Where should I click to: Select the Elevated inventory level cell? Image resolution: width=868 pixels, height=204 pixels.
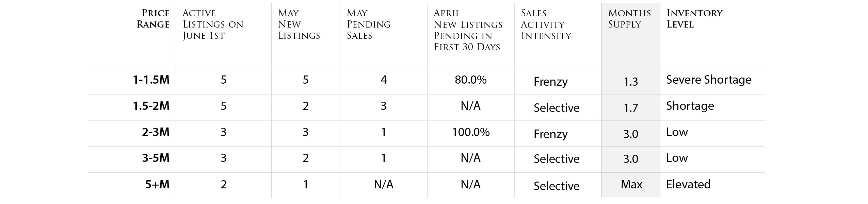[688, 185]
